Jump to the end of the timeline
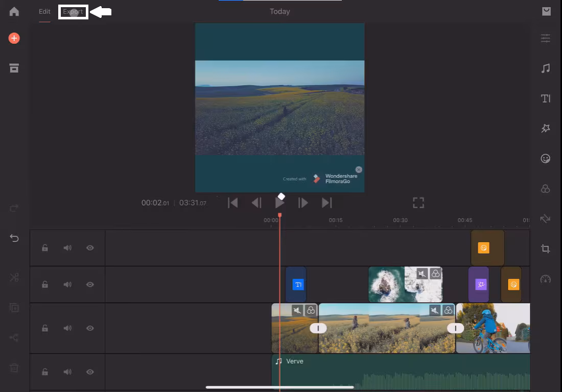This screenshot has height=392, width=562. pos(327,203)
